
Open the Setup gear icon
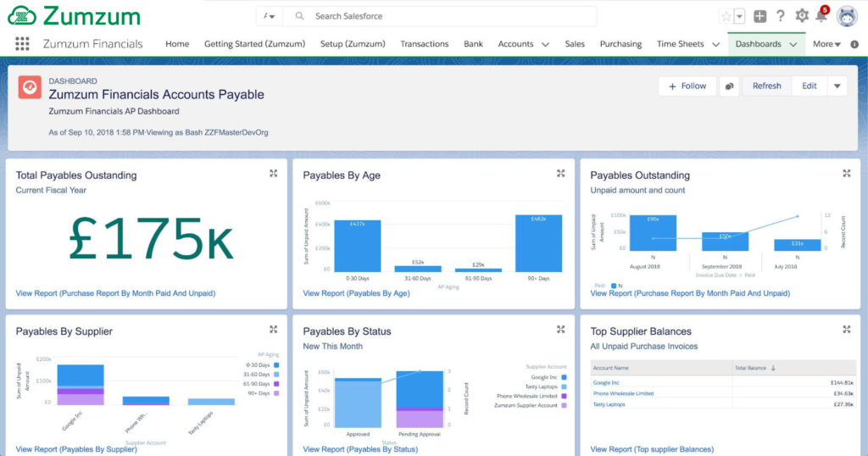pyautogui.click(x=802, y=16)
